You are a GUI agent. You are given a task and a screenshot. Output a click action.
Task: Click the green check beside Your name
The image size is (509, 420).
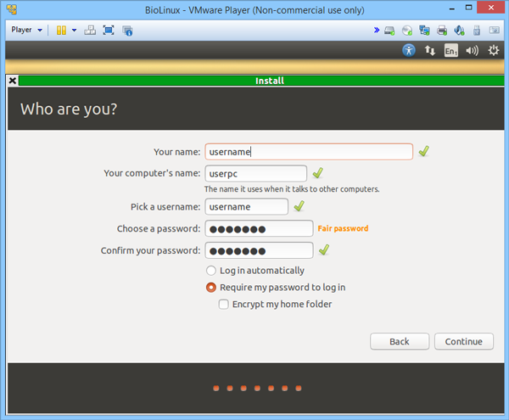point(423,151)
